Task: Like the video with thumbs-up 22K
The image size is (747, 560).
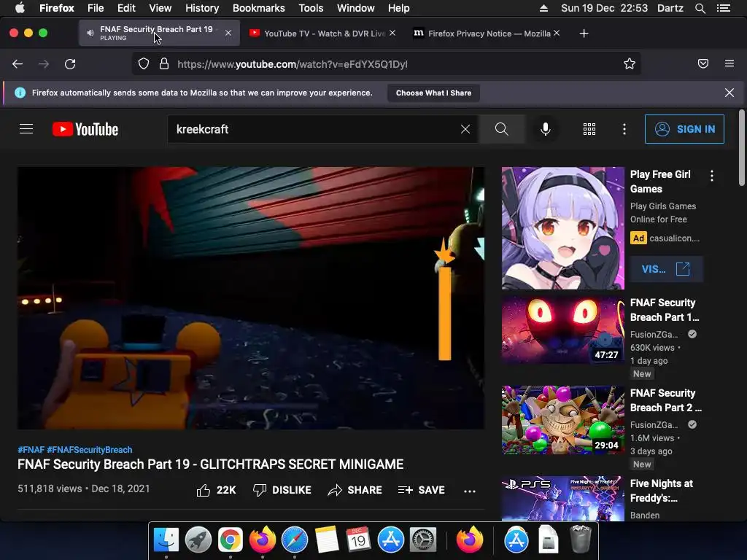Action: (216, 490)
